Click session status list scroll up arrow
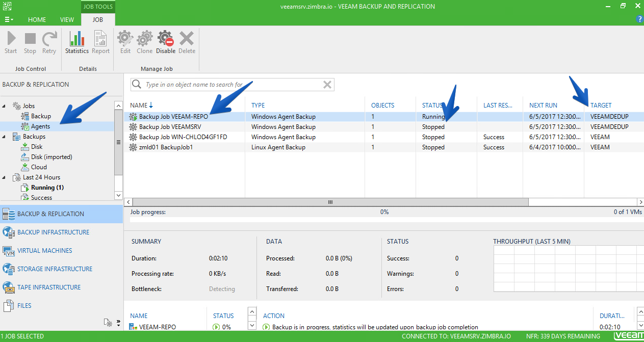Image resolution: width=644 pixels, height=342 pixels. (x=251, y=311)
